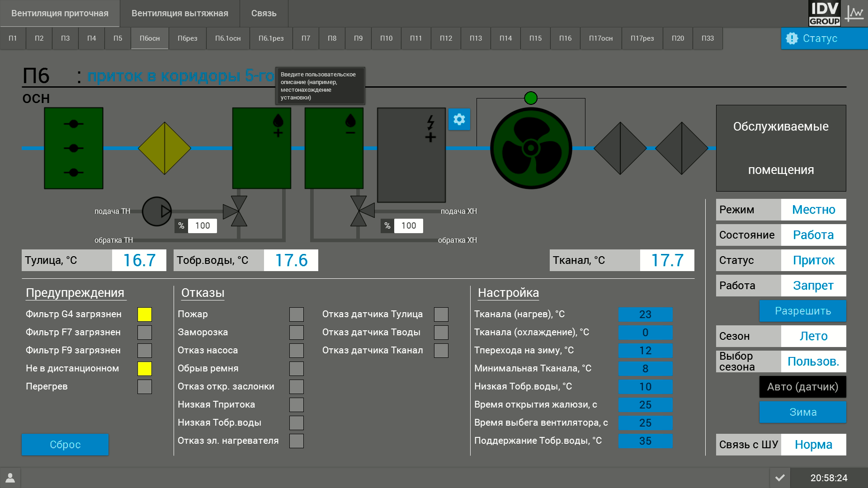Click Обрыв ремня fault indicator

pyautogui.click(x=297, y=369)
